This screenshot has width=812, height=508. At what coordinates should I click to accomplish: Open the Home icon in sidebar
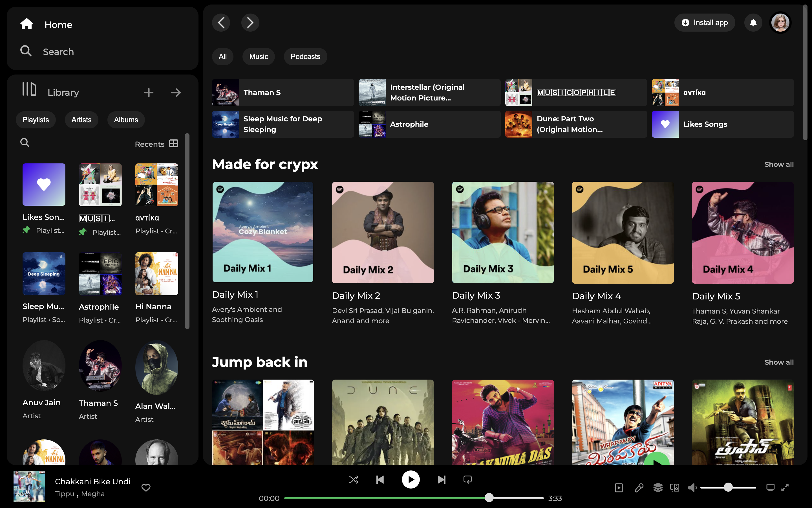[27, 24]
